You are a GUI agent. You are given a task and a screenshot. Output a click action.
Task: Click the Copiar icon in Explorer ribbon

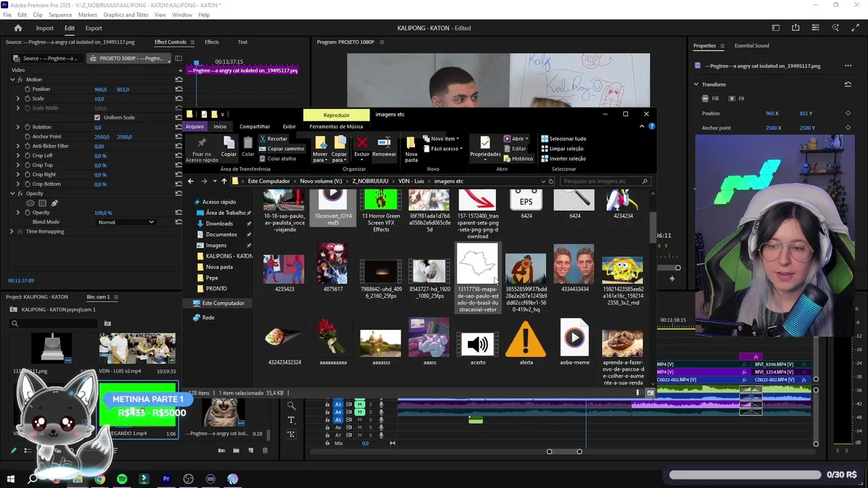tap(229, 142)
